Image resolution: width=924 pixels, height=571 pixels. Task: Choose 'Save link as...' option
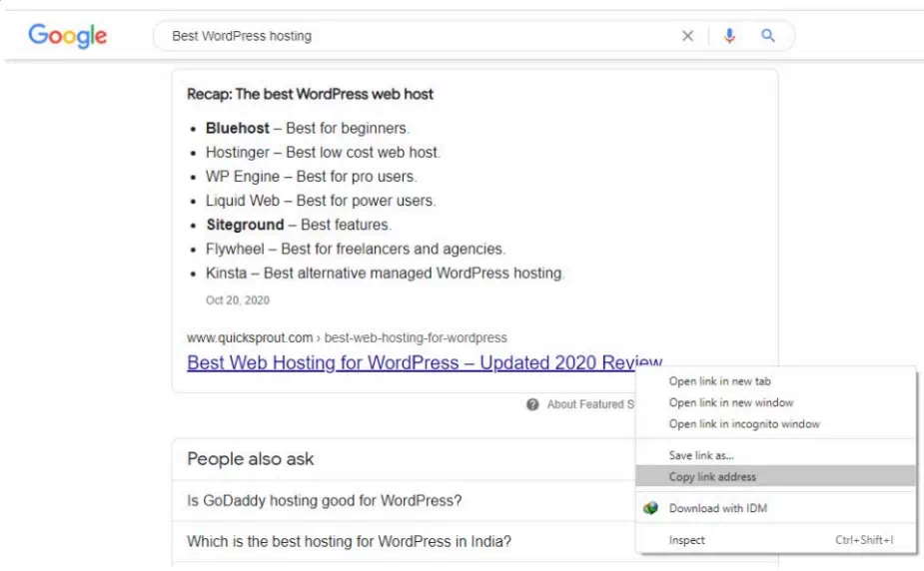point(701,455)
